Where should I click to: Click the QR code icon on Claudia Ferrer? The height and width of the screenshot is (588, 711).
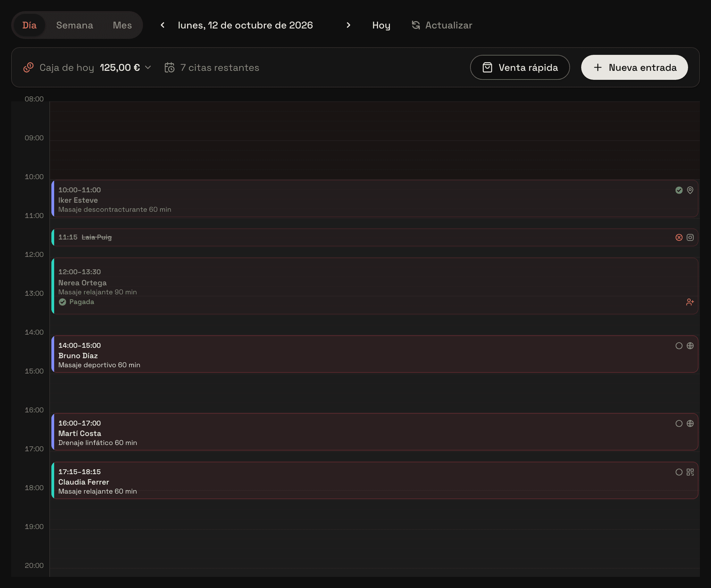[x=690, y=472]
